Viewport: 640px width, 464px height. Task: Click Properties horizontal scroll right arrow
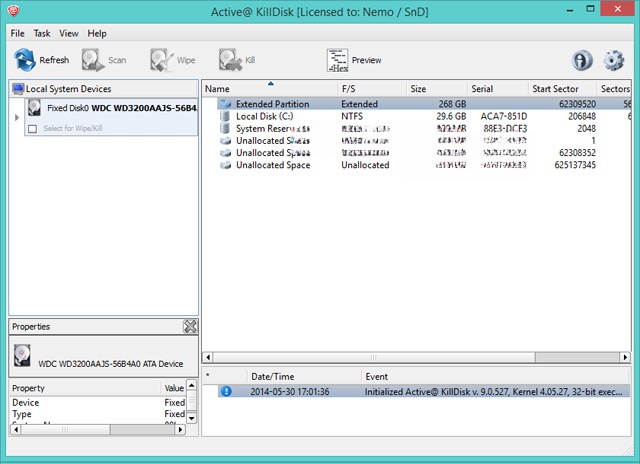pyautogui.click(x=180, y=429)
